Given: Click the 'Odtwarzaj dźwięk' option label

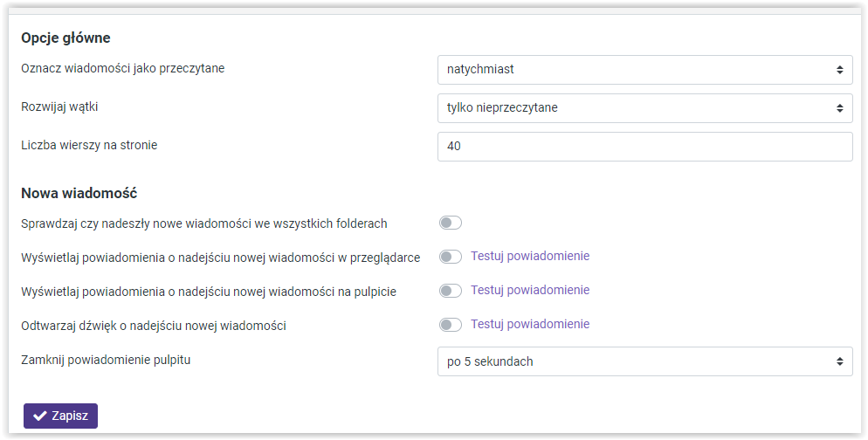Looking at the screenshot, I should coord(154,326).
